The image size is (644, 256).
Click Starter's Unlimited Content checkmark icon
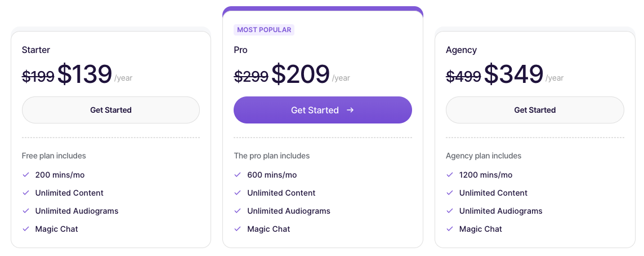click(25, 193)
